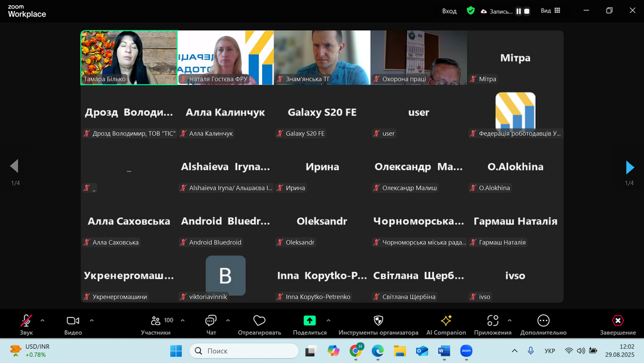This screenshot has height=363, width=644.
Task: Launch the AI Companion sparkle icon
Action: coord(446,321)
